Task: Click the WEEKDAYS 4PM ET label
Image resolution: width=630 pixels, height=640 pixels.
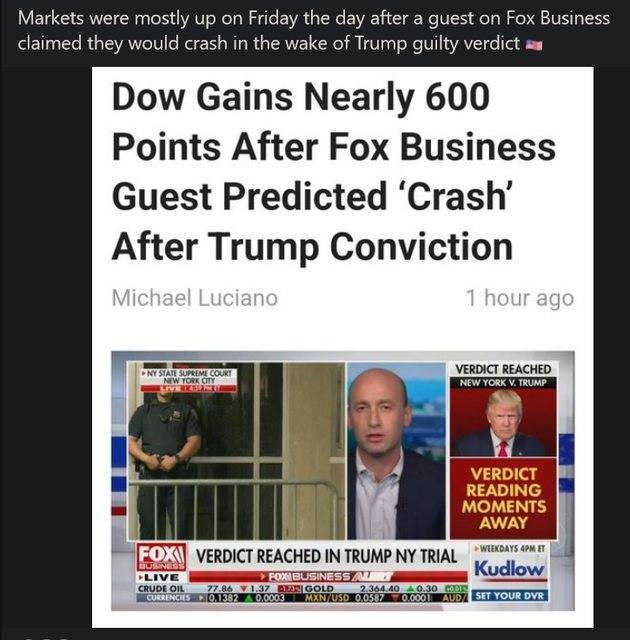Action: tap(509, 549)
